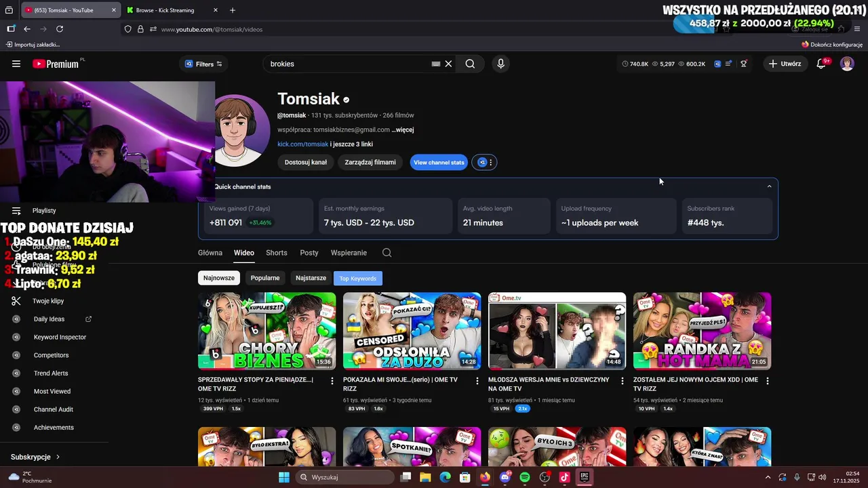This screenshot has height=488, width=868.
Task: Switch to the Wspieranie tab
Action: click(349, 253)
